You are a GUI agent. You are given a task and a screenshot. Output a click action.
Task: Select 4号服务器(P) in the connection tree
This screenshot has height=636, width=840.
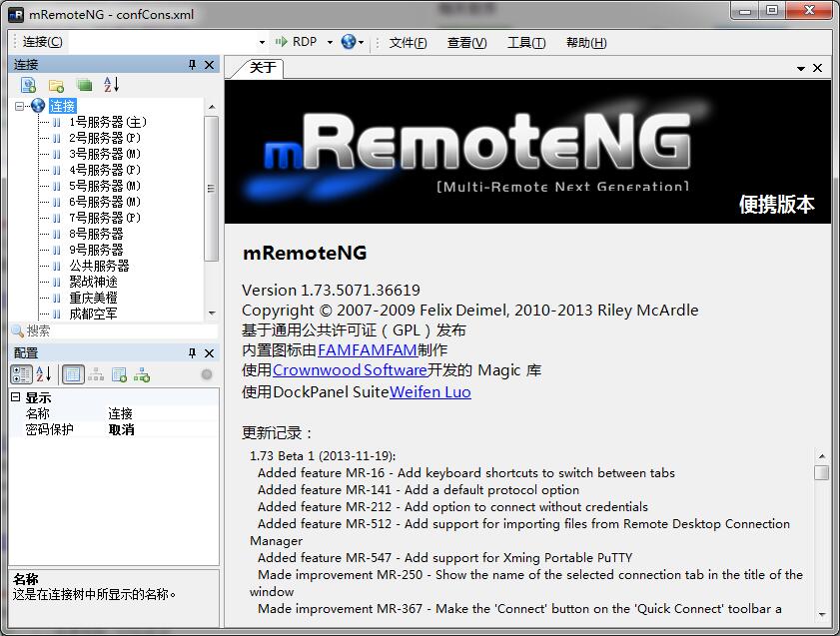105,171
